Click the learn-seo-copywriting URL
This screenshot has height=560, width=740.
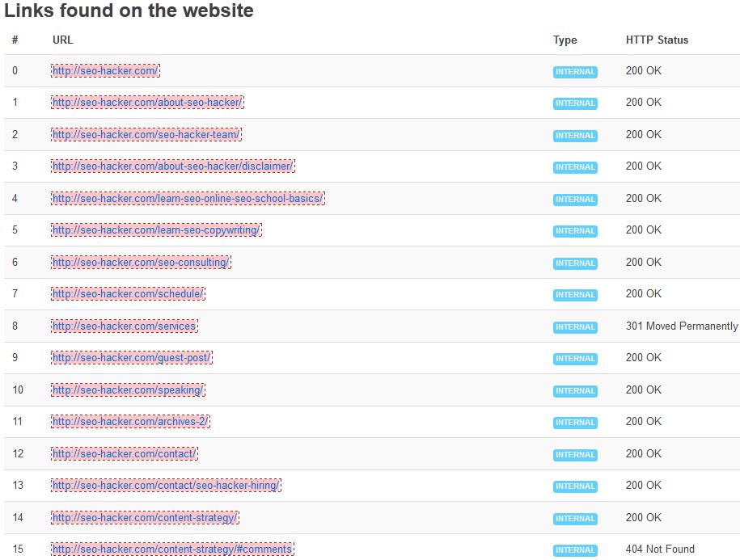(x=156, y=230)
